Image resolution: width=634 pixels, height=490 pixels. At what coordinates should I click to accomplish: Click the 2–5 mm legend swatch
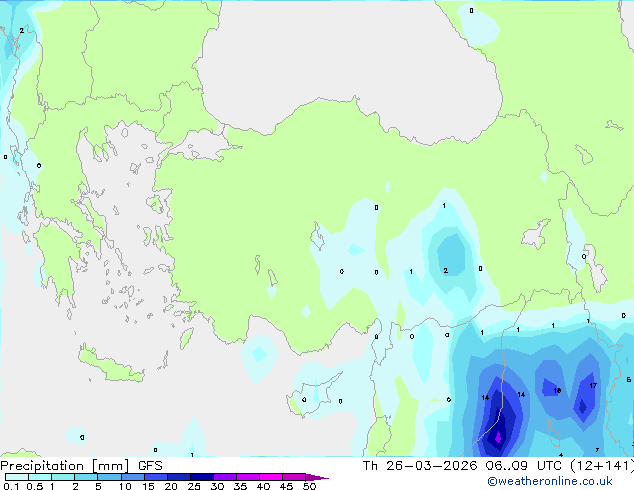pos(86,477)
